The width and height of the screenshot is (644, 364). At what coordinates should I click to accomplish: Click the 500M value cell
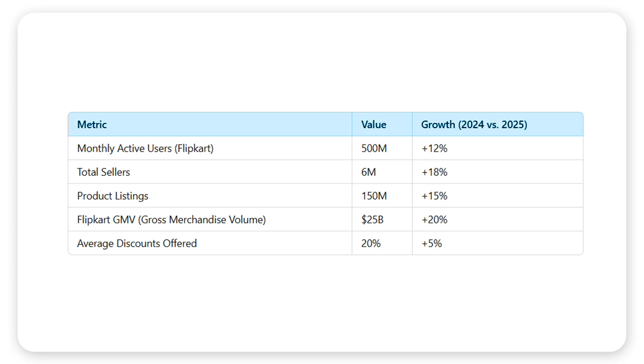point(382,148)
